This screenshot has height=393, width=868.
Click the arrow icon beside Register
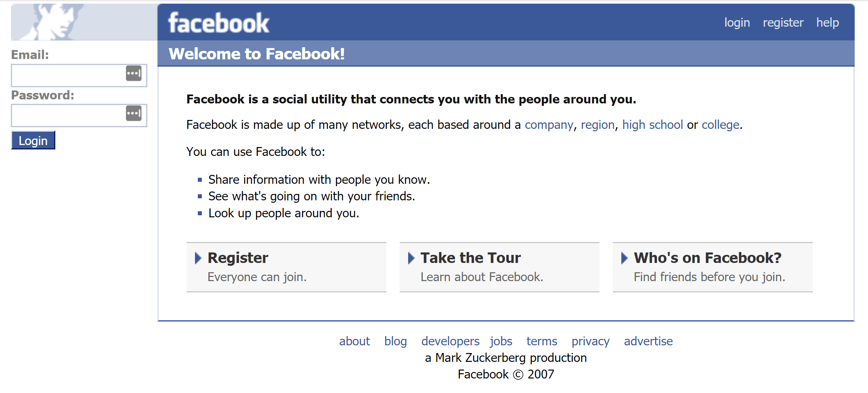(198, 258)
